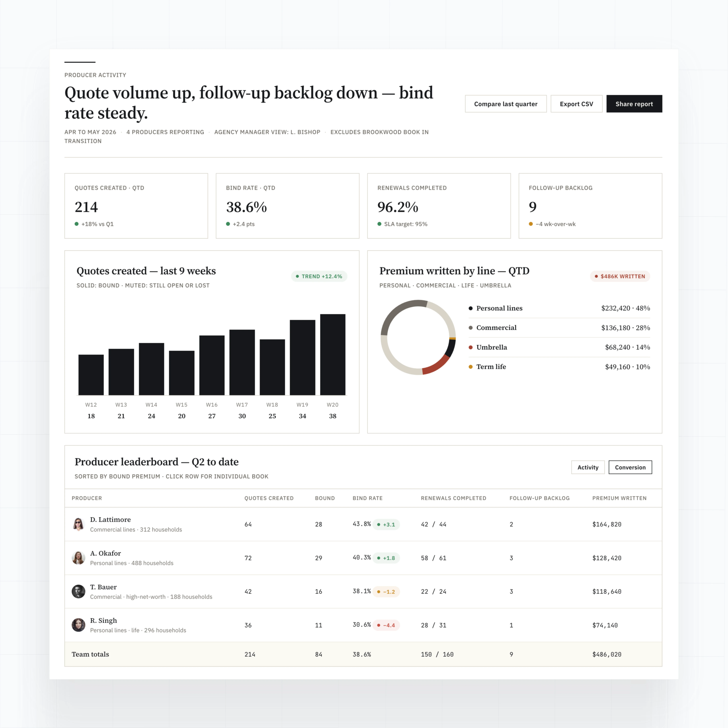
Task: Click the Personal lines legend entry
Action: tap(559, 308)
